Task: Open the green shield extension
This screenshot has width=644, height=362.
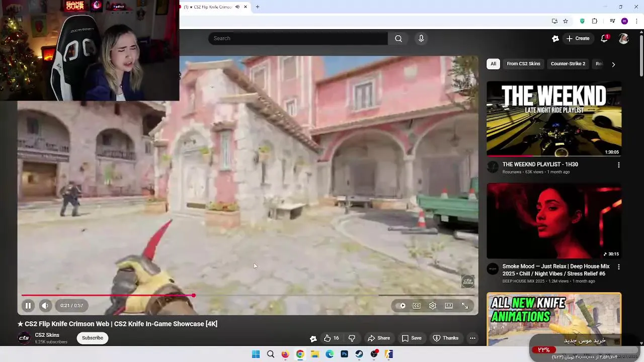Action: 582,21
